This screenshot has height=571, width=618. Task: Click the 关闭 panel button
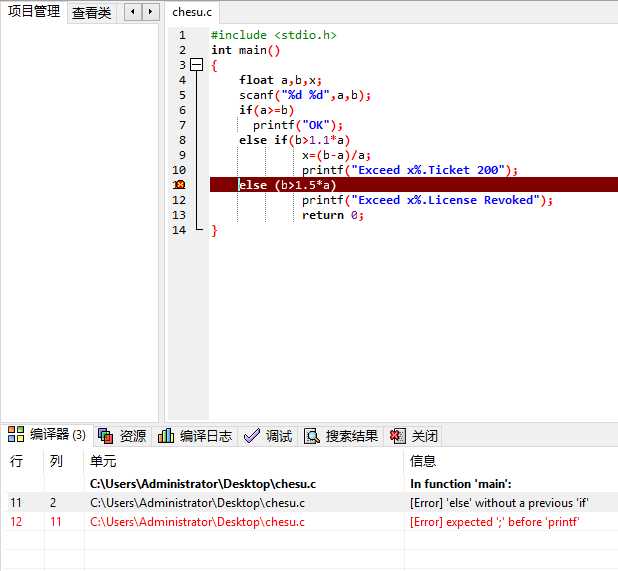click(414, 436)
